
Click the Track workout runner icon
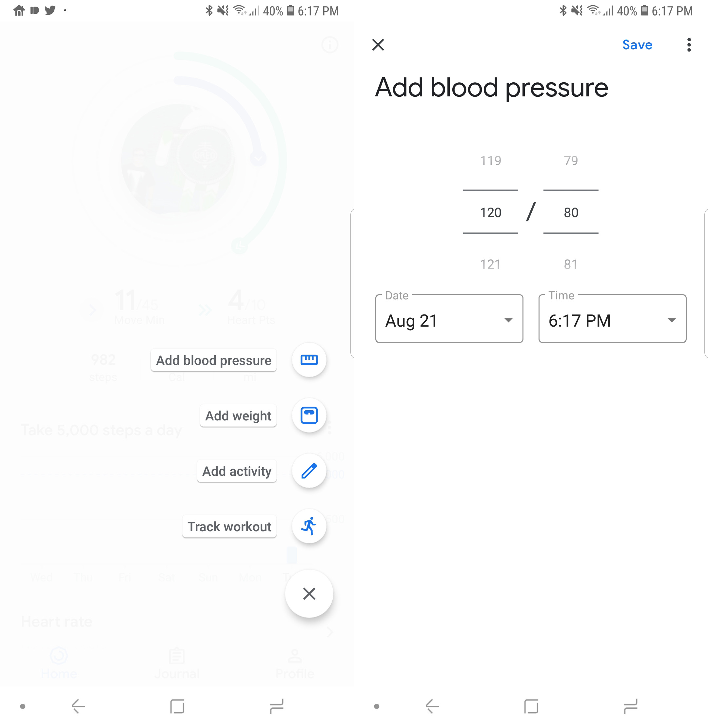(x=309, y=527)
